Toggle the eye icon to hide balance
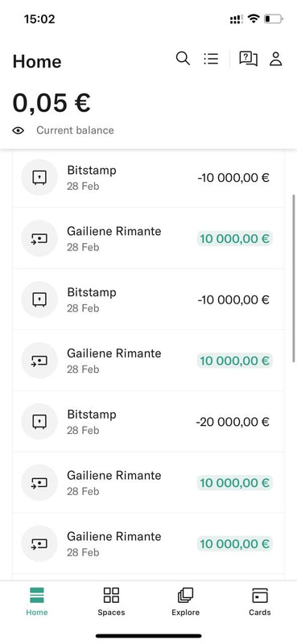Viewport: 297px width, 644px height. pyautogui.click(x=18, y=130)
